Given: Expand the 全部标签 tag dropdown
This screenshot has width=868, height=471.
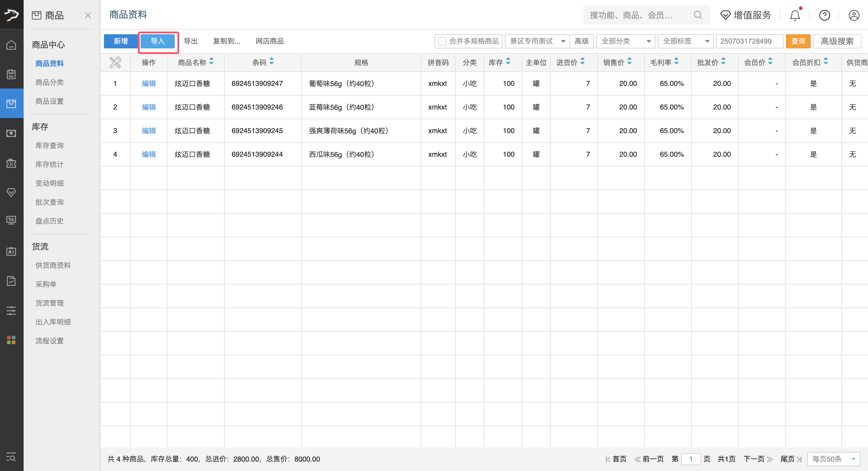Looking at the screenshot, I should [x=685, y=41].
